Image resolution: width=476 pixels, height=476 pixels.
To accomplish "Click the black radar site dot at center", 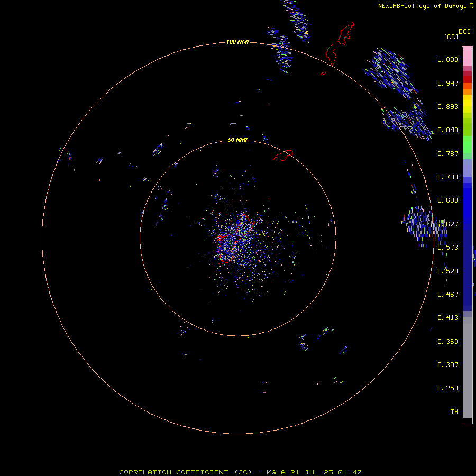I will point(239,237).
